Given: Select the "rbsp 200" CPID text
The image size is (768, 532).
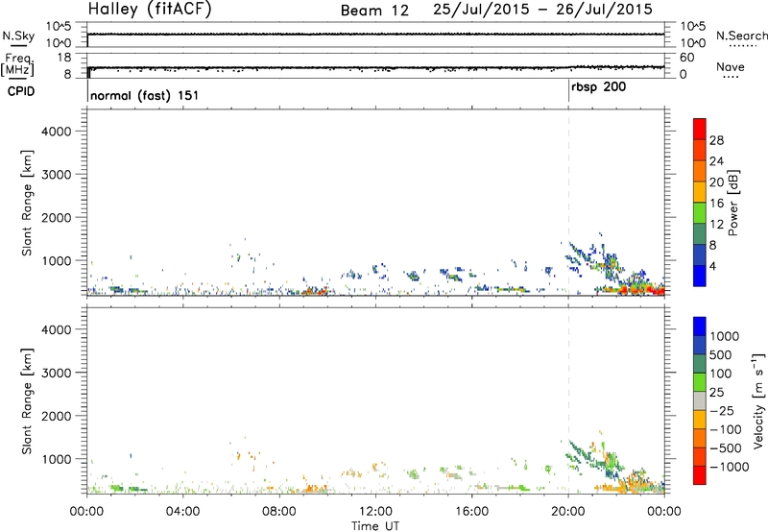Looking at the screenshot, I should coord(598,87).
